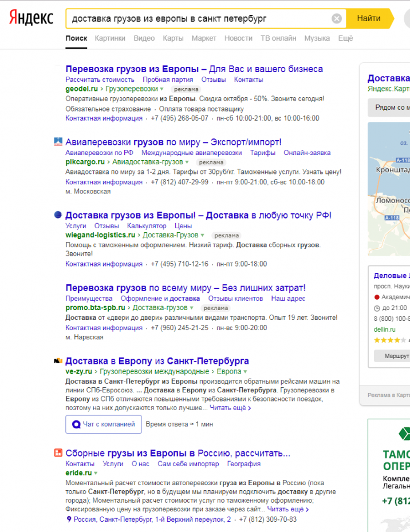Open the Маркет tab

click(x=204, y=38)
